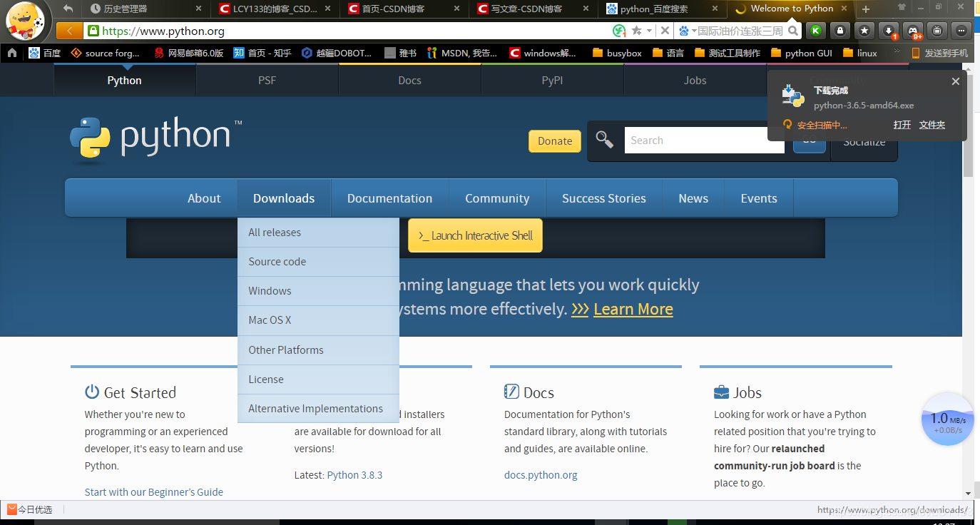Choose Windows in the Downloads menu
The width and height of the screenshot is (980, 525).
pos(318,291)
